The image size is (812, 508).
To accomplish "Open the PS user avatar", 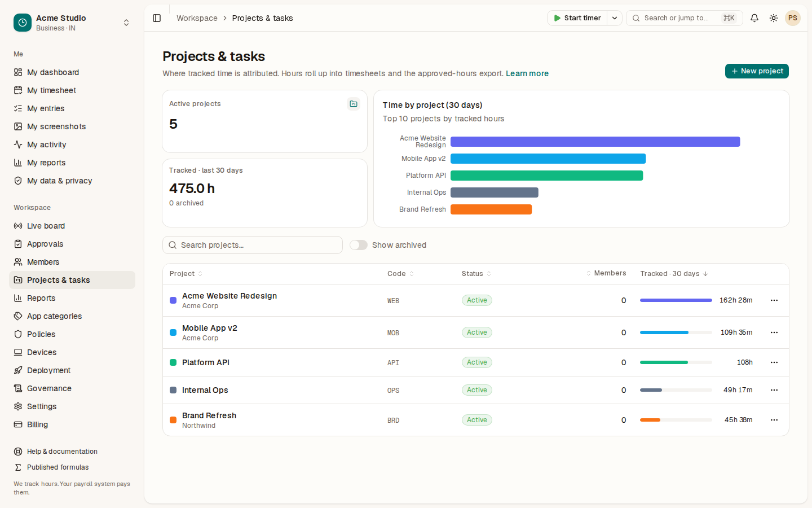I will 793,18.
